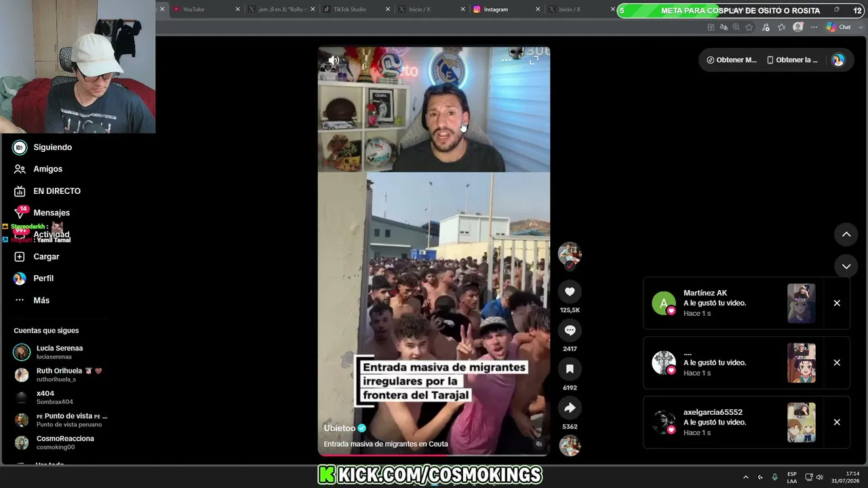This screenshot has width=868, height=488.
Task: Open network status in system tray
Action: point(809,477)
